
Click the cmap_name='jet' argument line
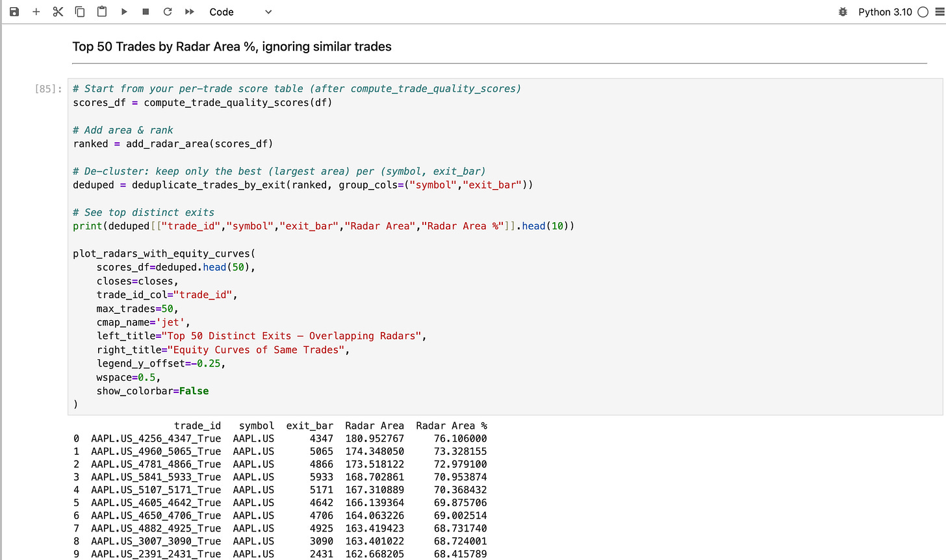click(143, 322)
